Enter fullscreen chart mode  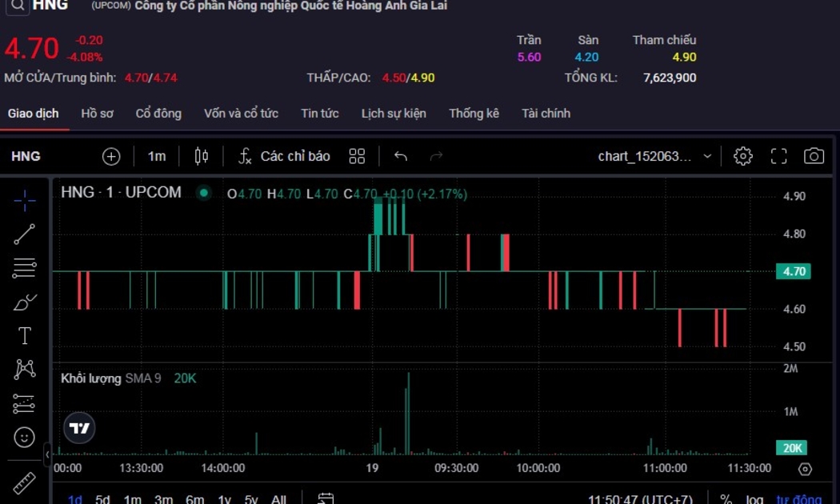point(778,156)
